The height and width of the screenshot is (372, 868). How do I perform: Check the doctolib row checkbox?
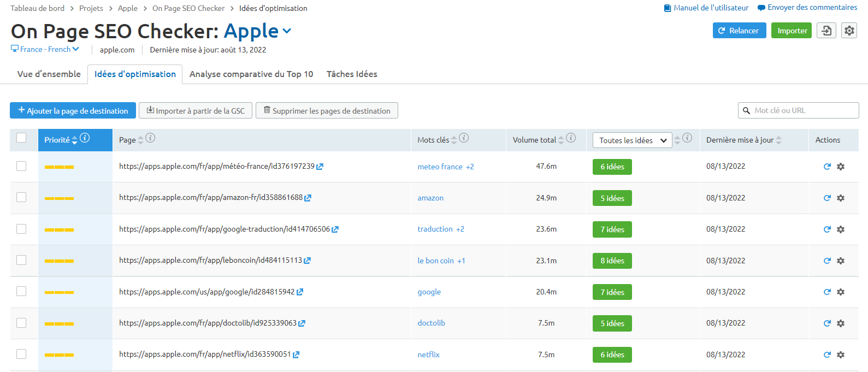coord(21,323)
